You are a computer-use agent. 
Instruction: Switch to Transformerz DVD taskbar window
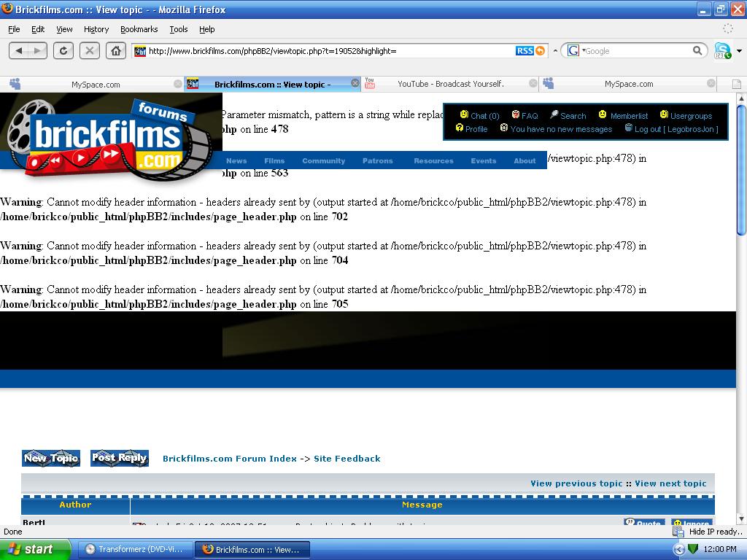pyautogui.click(x=135, y=549)
